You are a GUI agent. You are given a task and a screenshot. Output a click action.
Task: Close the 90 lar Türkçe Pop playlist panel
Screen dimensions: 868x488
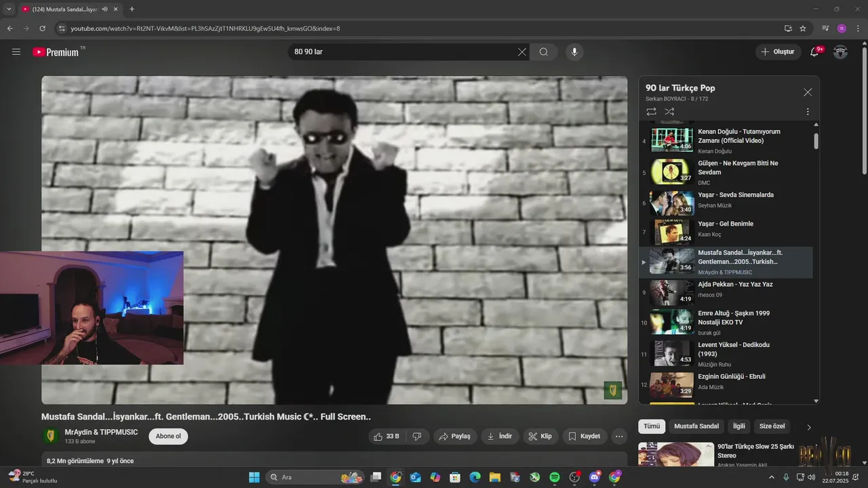click(808, 92)
